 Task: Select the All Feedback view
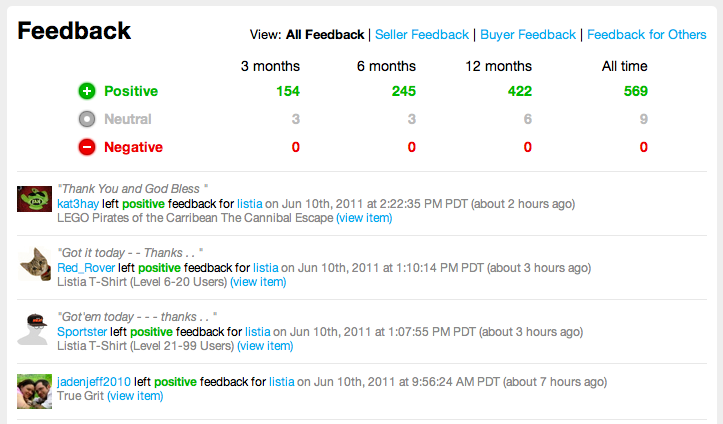(325, 35)
